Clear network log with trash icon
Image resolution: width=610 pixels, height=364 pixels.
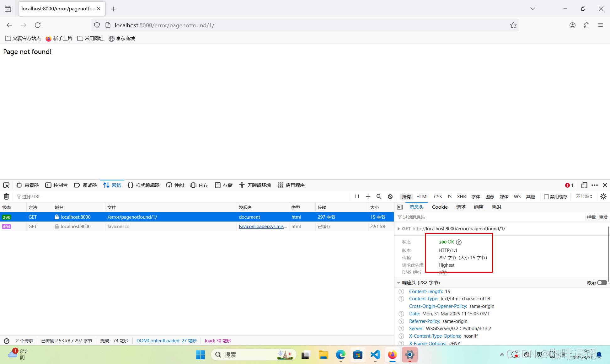coord(6,196)
